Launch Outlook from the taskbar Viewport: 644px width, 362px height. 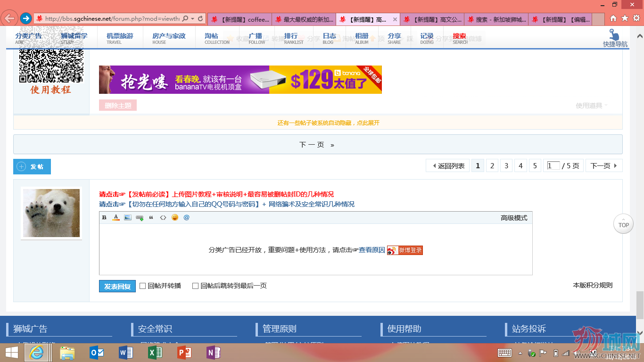tap(97, 353)
